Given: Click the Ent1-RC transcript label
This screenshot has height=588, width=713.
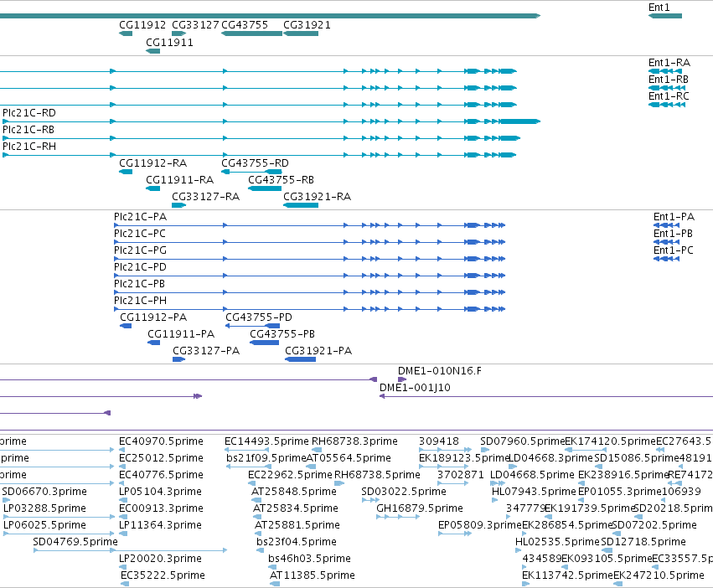Looking at the screenshot, I should tap(669, 96).
